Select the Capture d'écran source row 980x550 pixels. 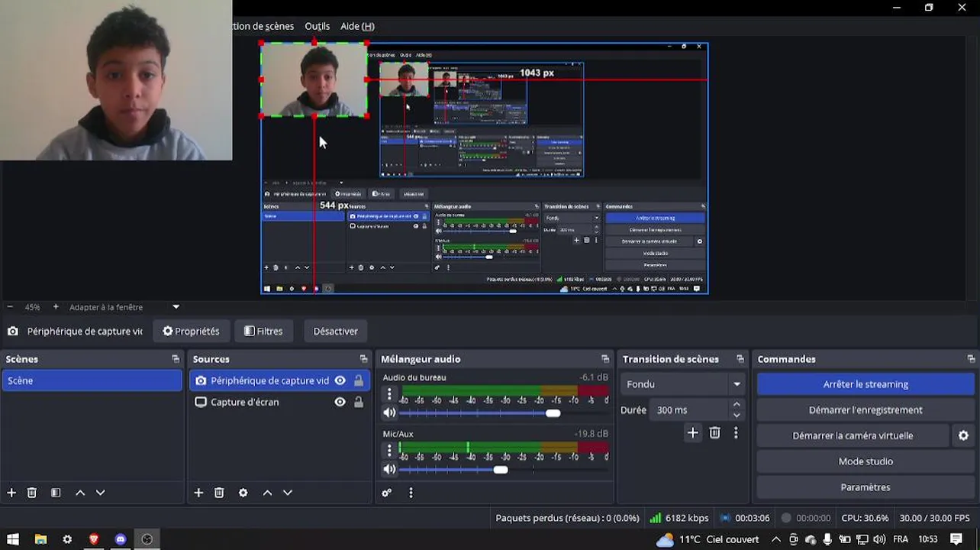click(279, 402)
